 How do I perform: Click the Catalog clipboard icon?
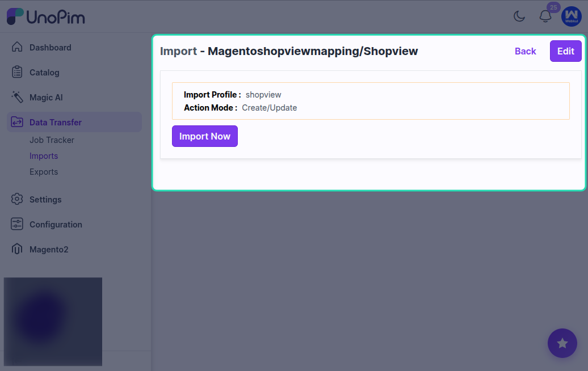17,72
